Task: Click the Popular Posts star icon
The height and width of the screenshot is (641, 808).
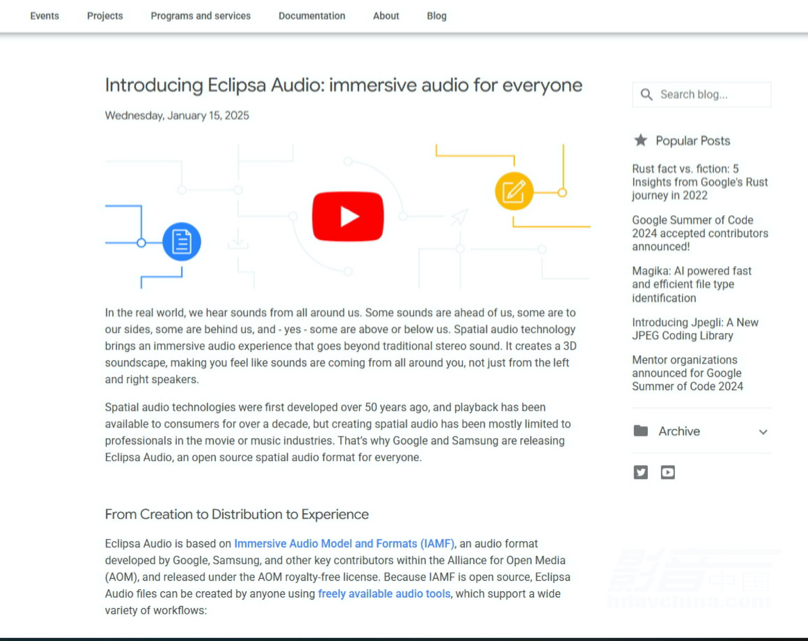Action: (641, 140)
